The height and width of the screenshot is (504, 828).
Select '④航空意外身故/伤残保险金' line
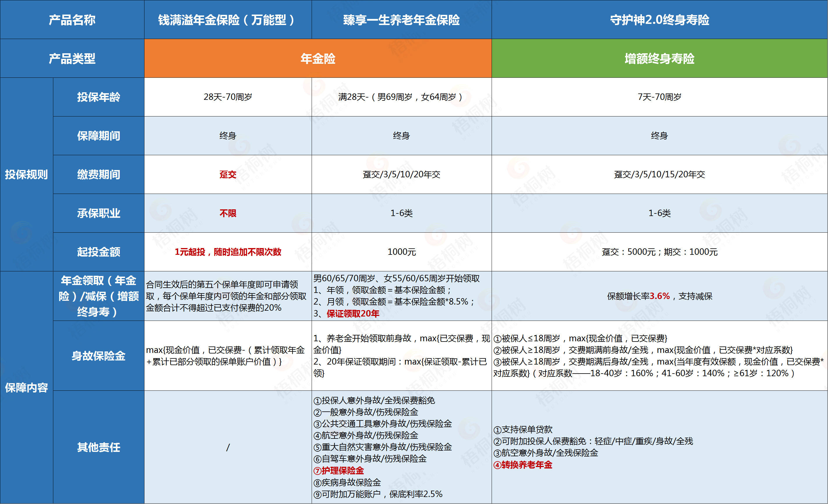[366, 436]
